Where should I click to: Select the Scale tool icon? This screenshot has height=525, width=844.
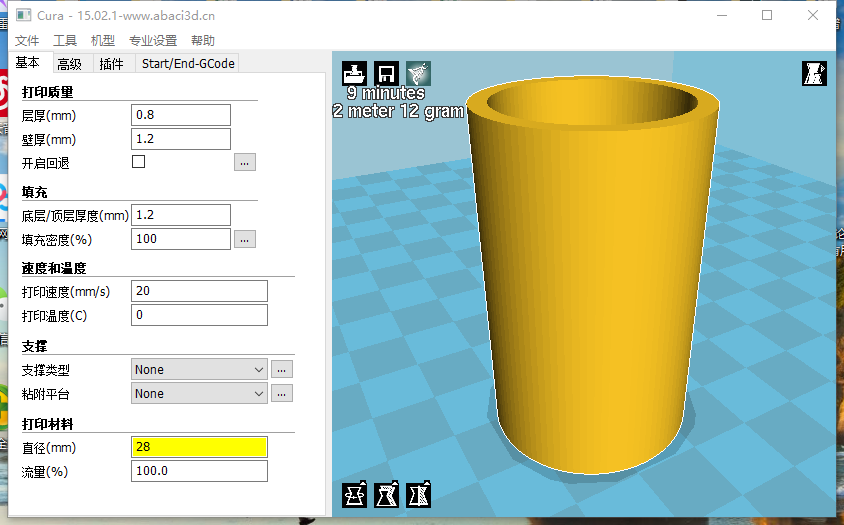tap(386, 493)
